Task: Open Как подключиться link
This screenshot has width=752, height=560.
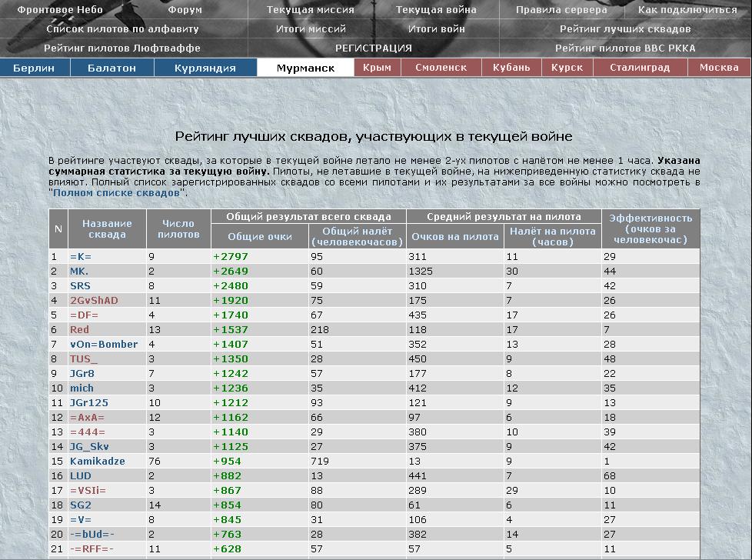Action: [687, 10]
